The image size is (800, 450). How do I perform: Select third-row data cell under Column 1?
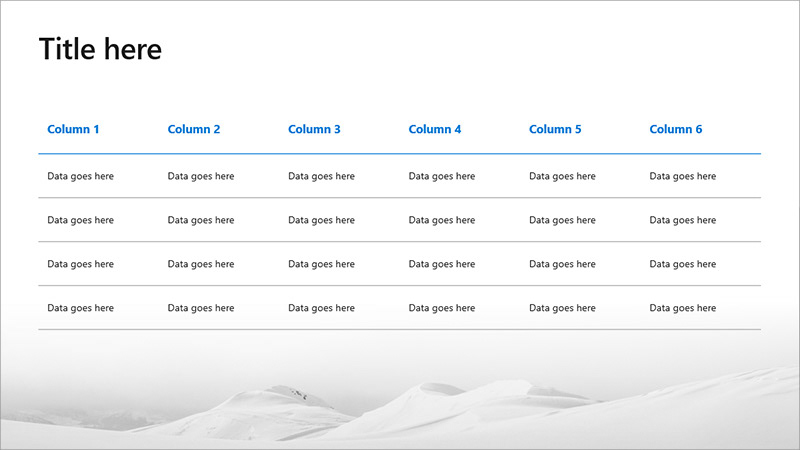(80, 264)
